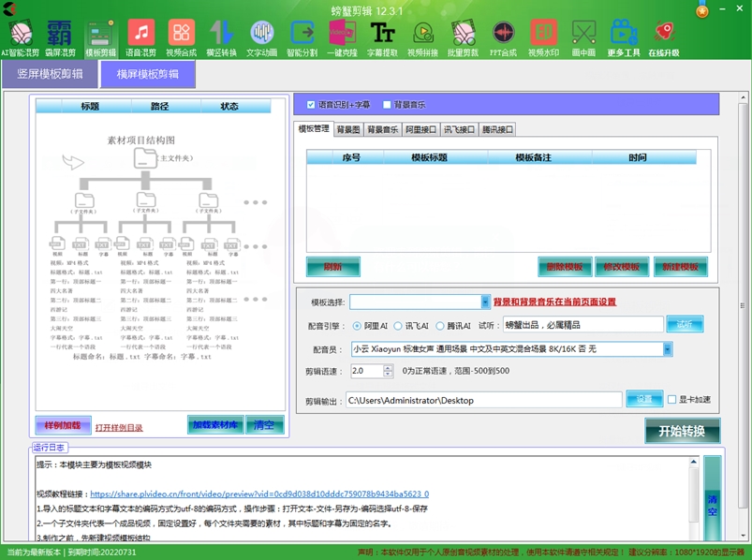The image size is (752, 560).
Task: Select the 模板剪辑 toolbar icon
Action: 101,38
